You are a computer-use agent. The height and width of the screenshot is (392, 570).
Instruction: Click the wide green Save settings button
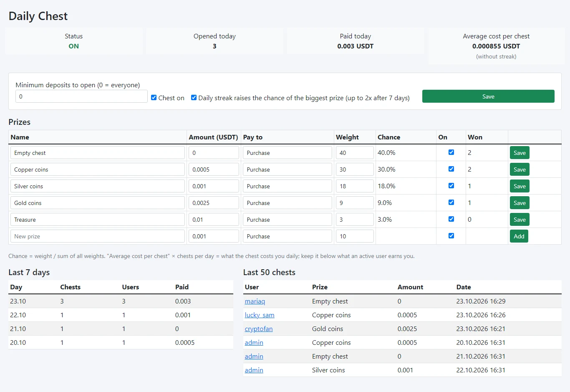coord(488,96)
